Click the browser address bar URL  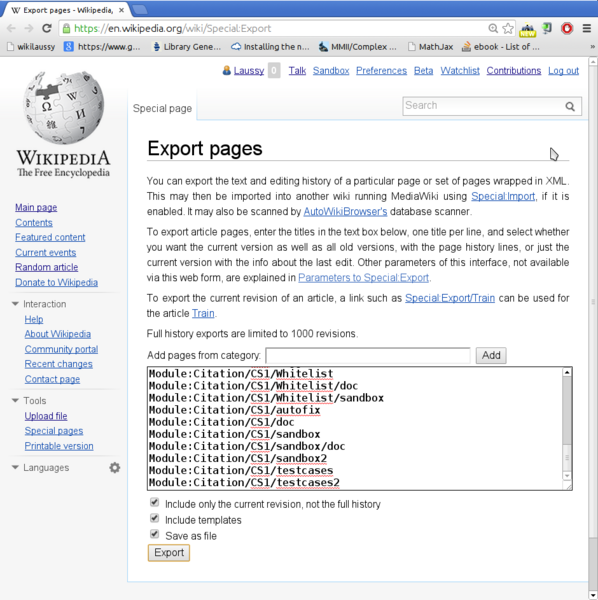[172, 28]
